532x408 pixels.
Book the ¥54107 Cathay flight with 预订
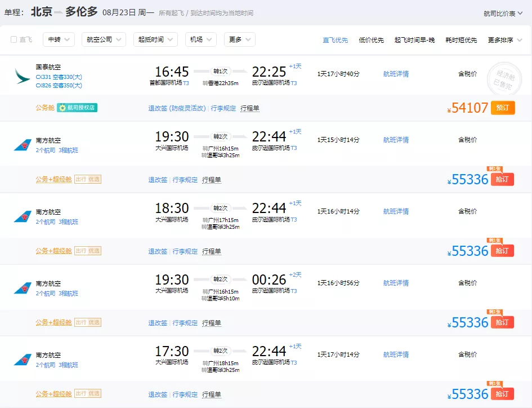click(x=503, y=108)
